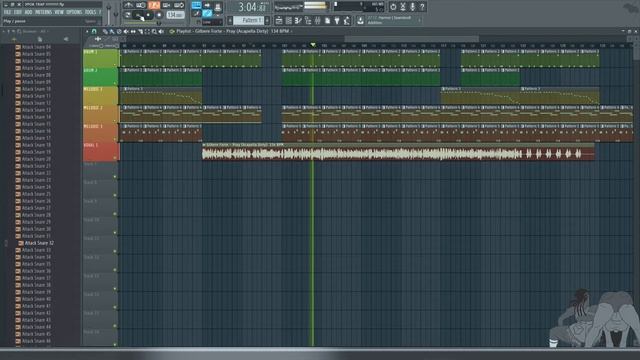Open the browser options menu arrow
Viewport: 640px width, 360px height.
4,31
